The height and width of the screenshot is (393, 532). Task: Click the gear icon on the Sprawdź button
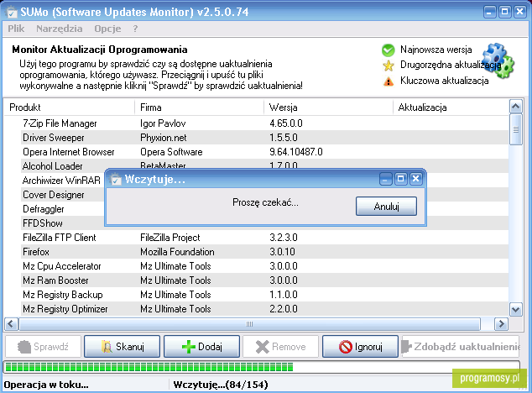pos(24,347)
